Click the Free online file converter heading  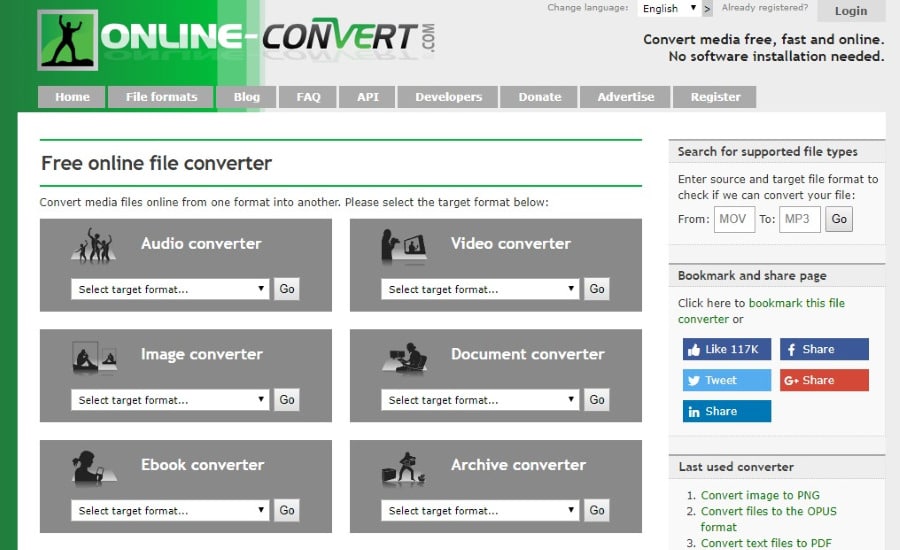coord(156,163)
